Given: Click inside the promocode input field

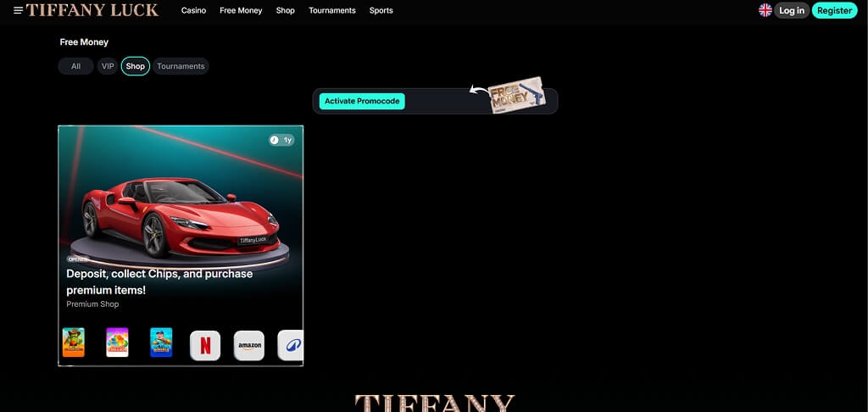Looking at the screenshot, I should click(435, 102).
